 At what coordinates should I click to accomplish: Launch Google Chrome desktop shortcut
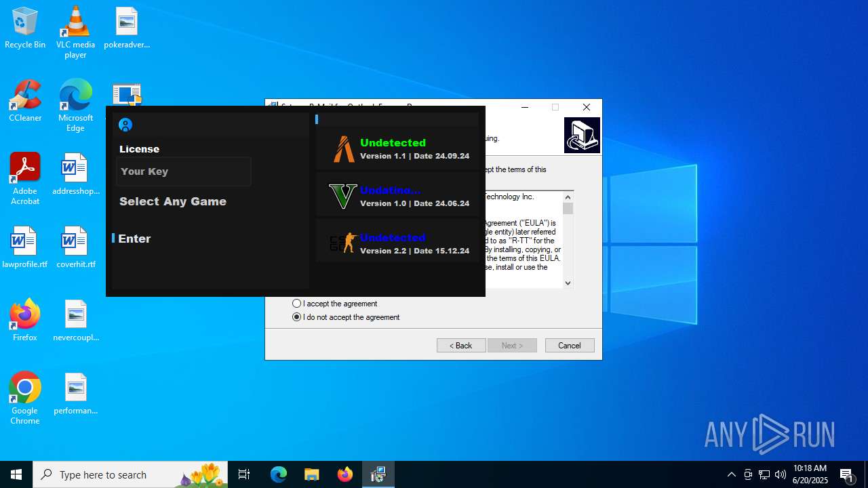pyautogui.click(x=25, y=399)
